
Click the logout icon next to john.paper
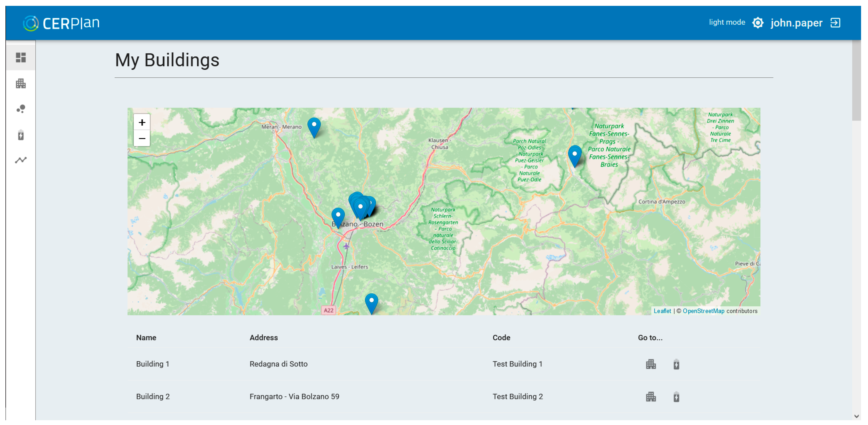(x=836, y=23)
